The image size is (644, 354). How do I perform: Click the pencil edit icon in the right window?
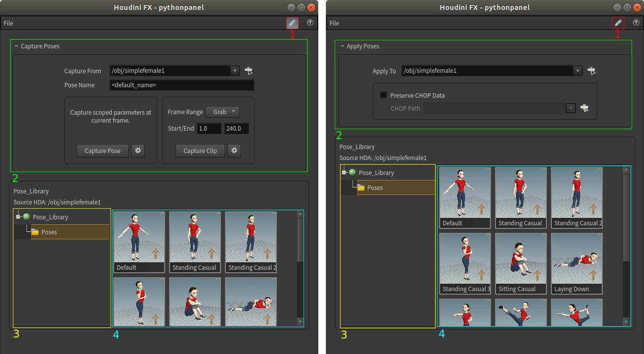coord(618,22)
